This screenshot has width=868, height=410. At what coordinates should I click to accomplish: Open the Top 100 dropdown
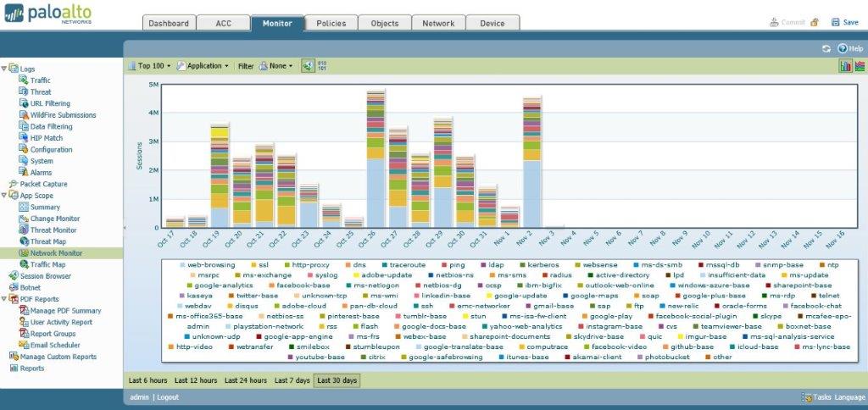(x=149, y=66)
